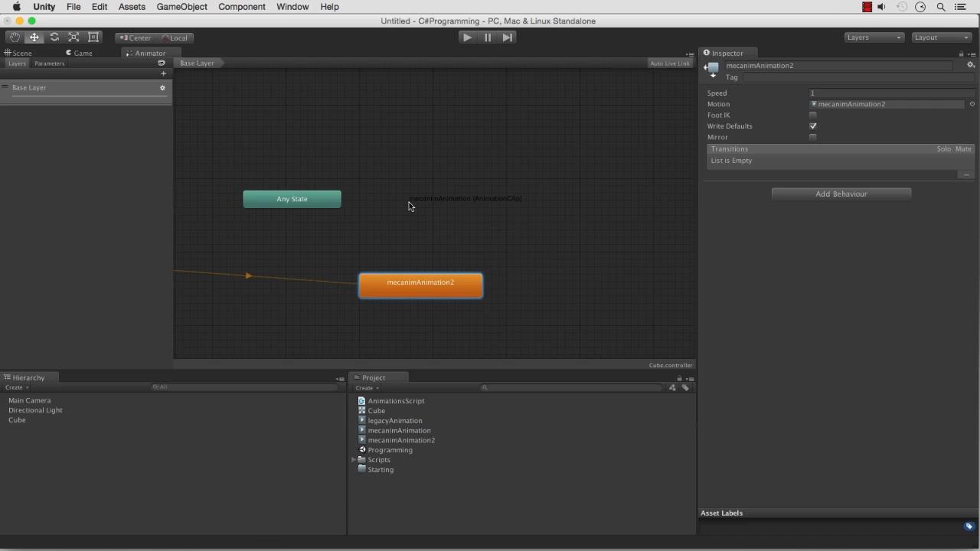
Task: Select the Move tool
Action: pos(34,37)
